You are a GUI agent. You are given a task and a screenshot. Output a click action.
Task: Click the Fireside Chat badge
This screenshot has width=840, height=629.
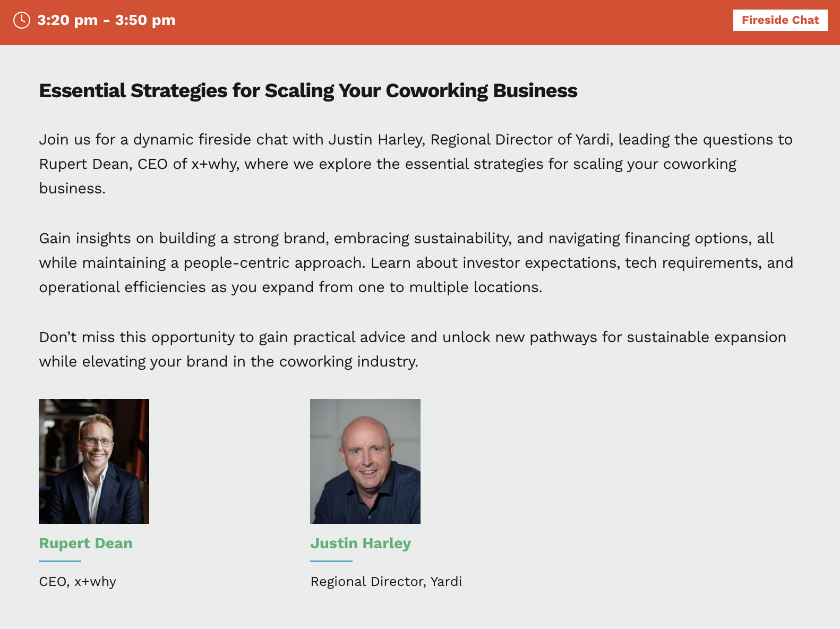click(779, 20)
